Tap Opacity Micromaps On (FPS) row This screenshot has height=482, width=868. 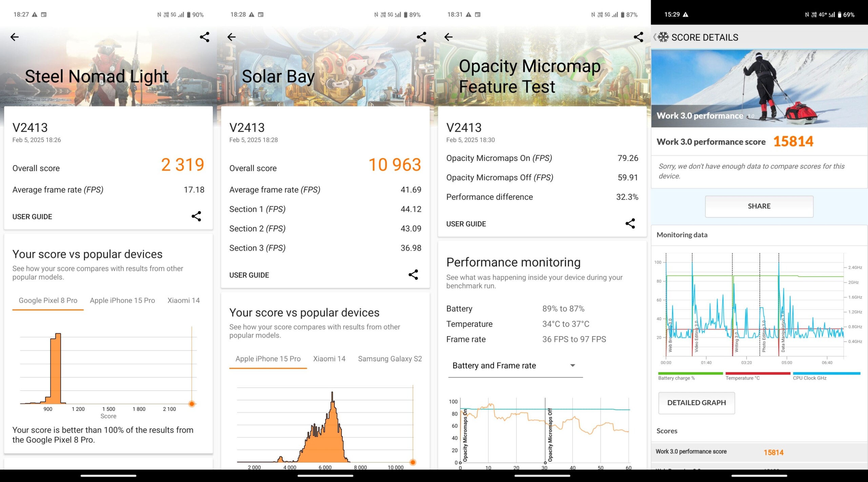542,158
